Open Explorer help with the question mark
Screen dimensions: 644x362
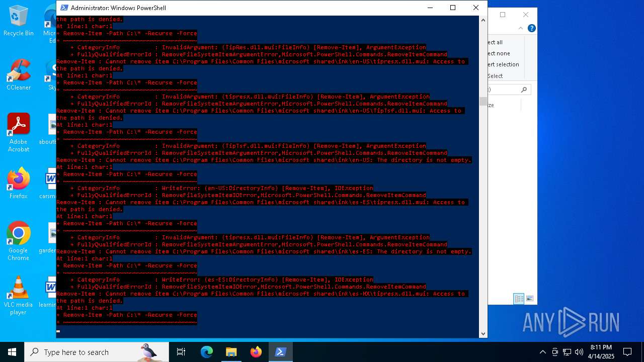point(531,29)
